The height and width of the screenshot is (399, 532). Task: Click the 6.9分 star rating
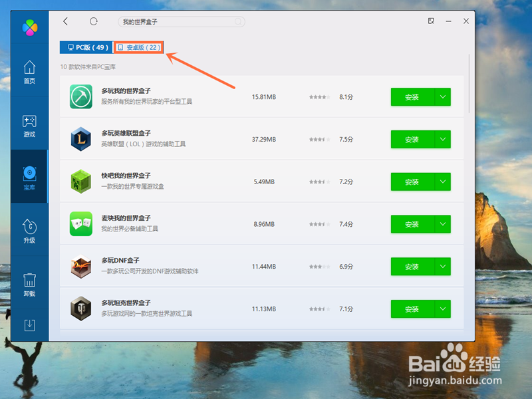click(x=319, y=267)
